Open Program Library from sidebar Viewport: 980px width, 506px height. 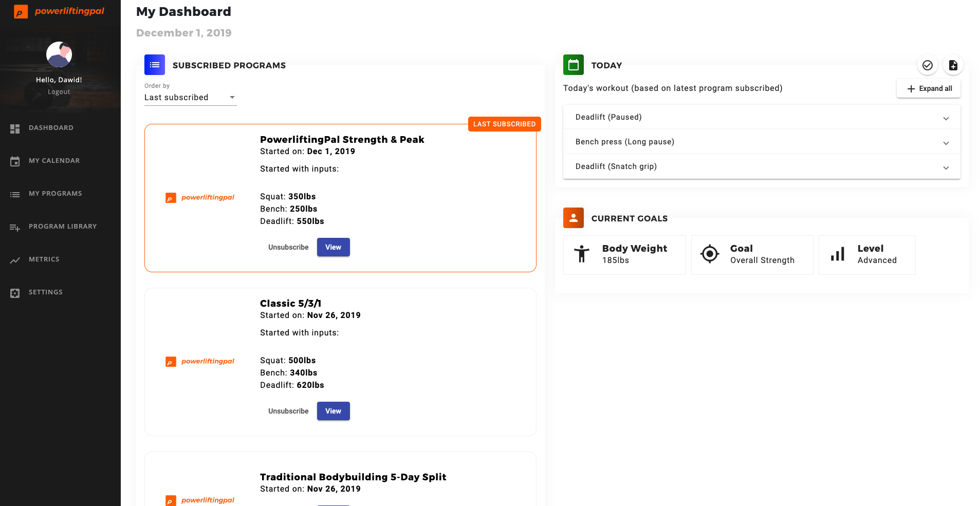(63, 227)
